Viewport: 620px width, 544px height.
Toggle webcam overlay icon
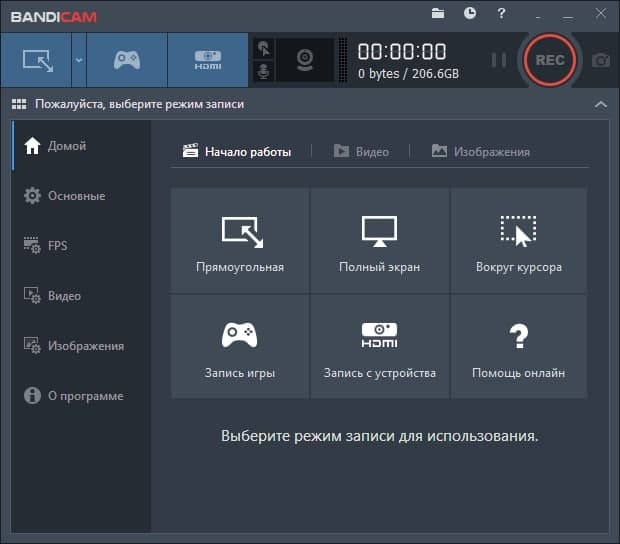(x=305, y=60)
